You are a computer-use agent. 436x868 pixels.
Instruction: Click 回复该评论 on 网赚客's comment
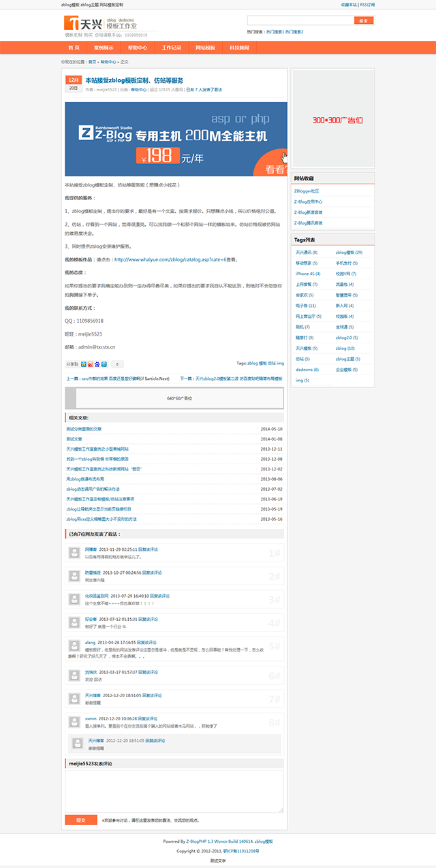149,549
